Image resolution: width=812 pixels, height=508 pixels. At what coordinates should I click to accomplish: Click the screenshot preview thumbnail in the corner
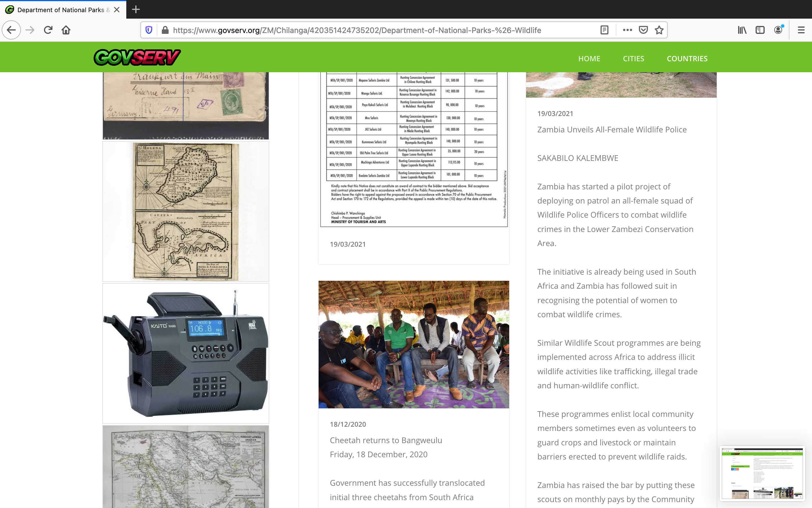tap(762, 473)
